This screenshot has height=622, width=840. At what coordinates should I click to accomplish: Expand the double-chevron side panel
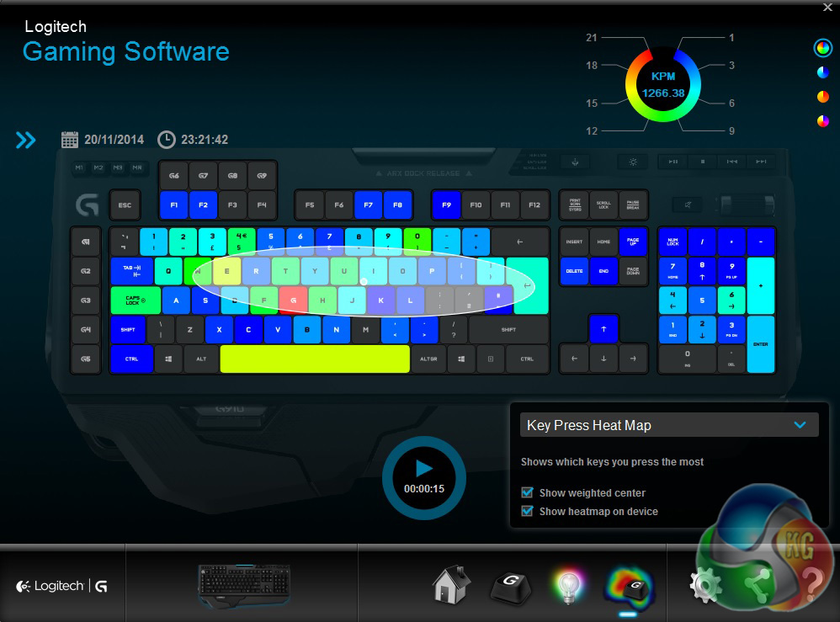(x=26, y=140)
